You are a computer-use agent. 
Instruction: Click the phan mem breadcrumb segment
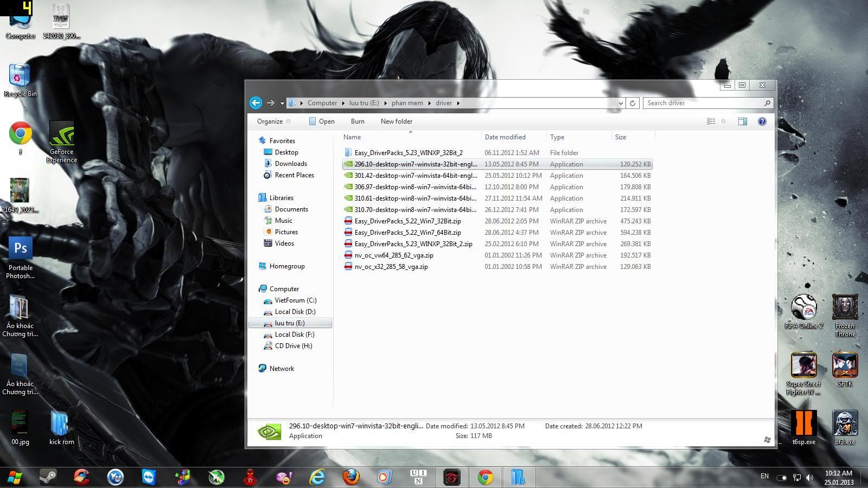coord(407,103)
